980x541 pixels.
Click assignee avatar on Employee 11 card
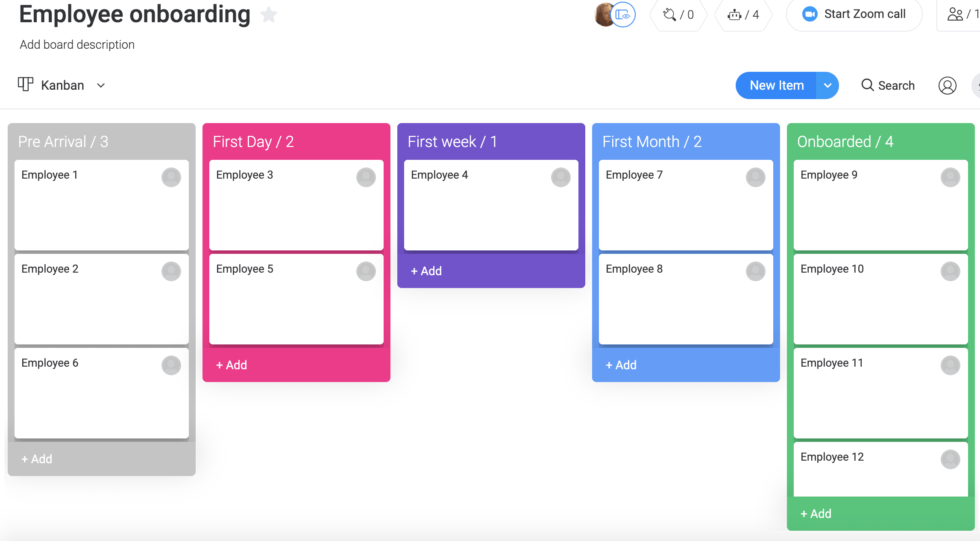951,365
